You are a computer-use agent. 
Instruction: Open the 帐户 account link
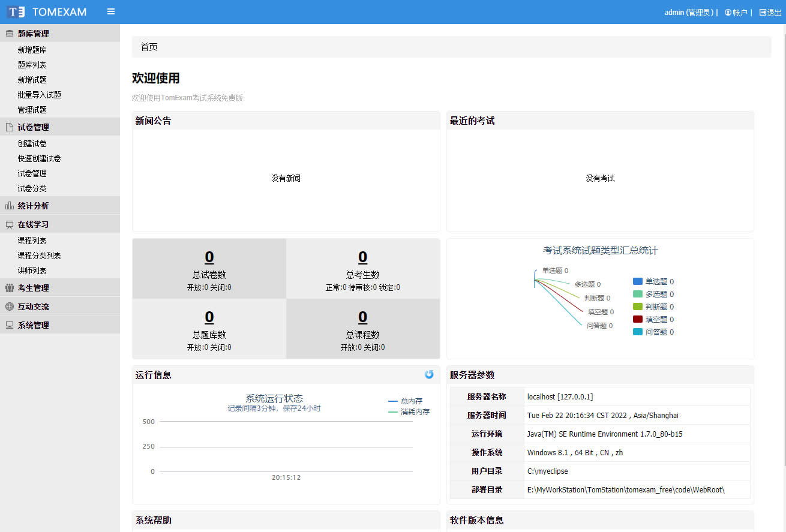(x=736, y=12)
